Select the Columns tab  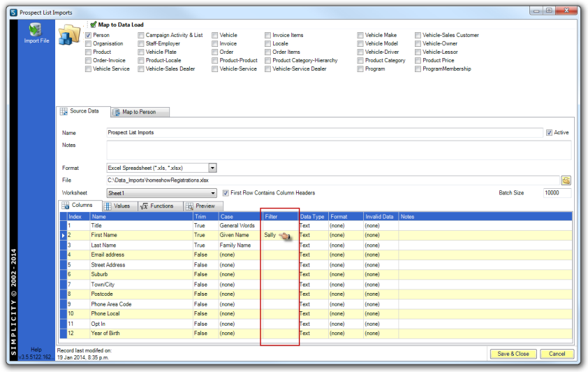[x=80, y=206]
